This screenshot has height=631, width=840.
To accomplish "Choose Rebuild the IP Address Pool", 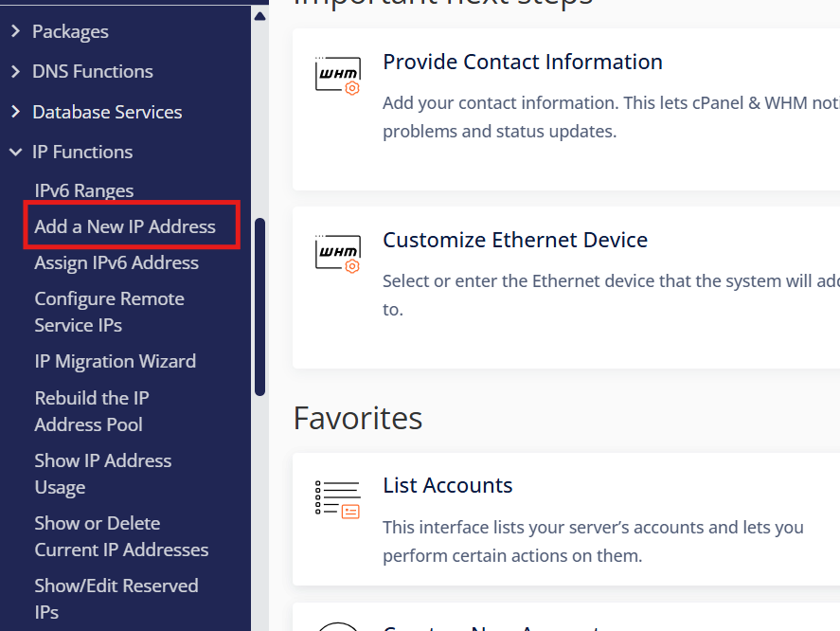I will tap(92, 411).
